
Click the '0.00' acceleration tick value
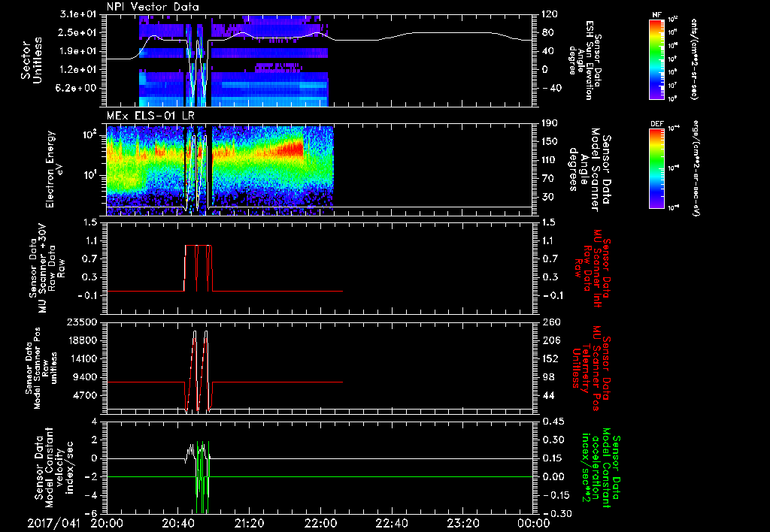pyautogui.click(x=553, y=477)
